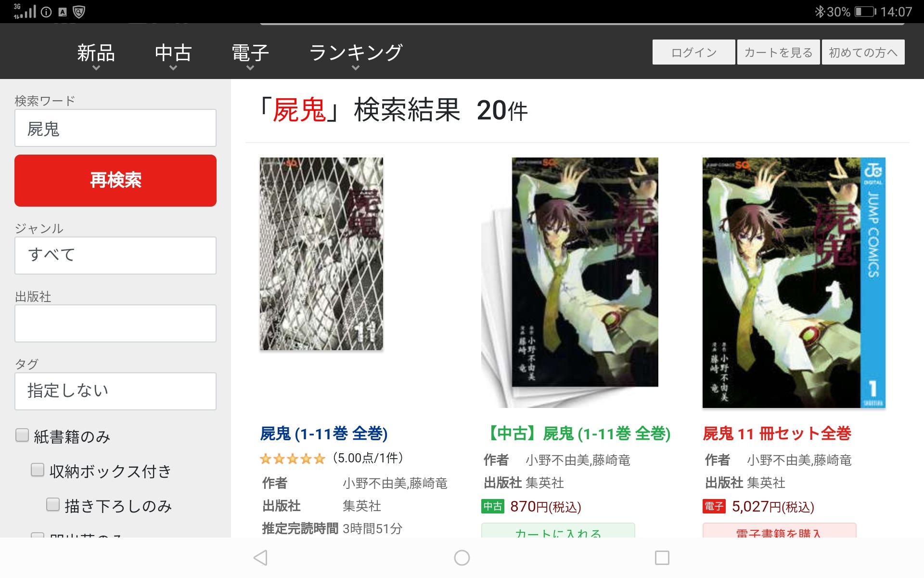Open the ジャンル dropdown showing すべて
Viewport: 924px width, 578px height.
click(x=115, y=255)
